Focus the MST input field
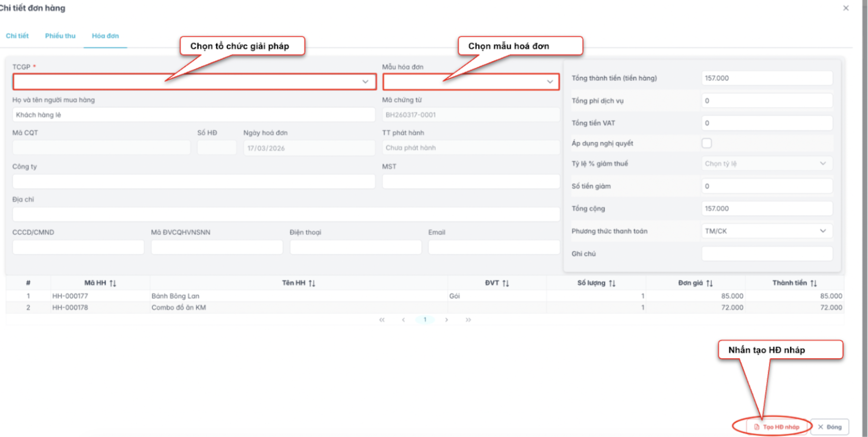Image resolution: width=868 pixels, height=437 pixels. click(471, 181)
